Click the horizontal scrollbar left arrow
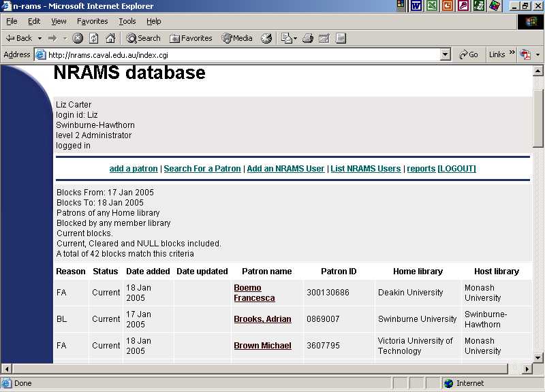545x392 pixels. click(x=7, y=369)
